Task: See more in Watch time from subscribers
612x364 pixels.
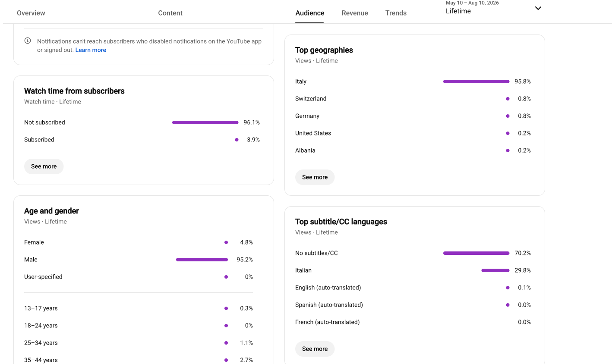Action: click(44, 166)
